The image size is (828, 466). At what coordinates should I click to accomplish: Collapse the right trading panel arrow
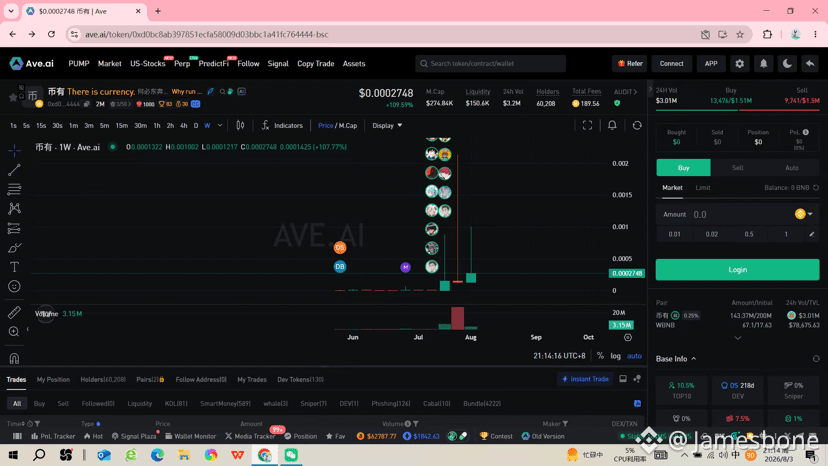click(x=650, y=89)
